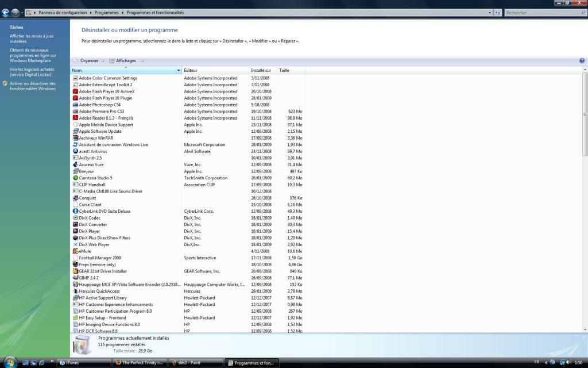Open Activer ou désactiver des fonctionnalités Windows
Image resolution: width=588 pixels, height=368 pixels.
click(x=33, y=86)
